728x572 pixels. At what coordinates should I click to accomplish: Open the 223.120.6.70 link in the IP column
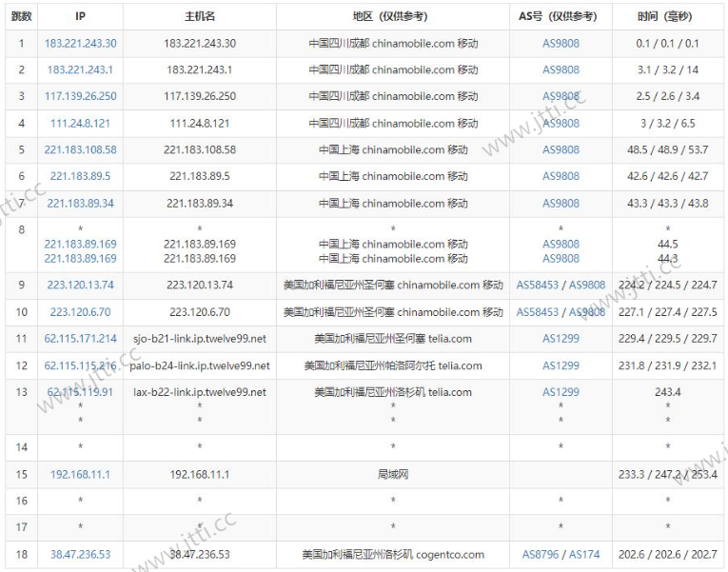pos(80,311)
